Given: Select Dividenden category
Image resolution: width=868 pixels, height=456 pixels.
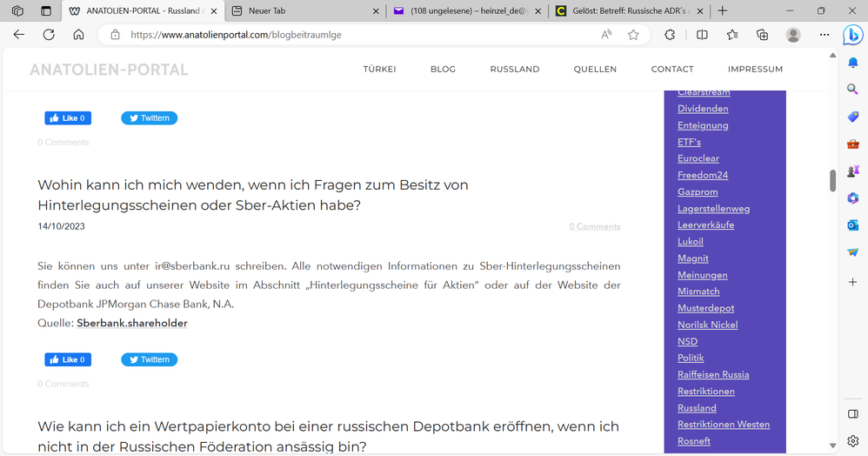Looking at the screenshot, I should click(703, 109).
